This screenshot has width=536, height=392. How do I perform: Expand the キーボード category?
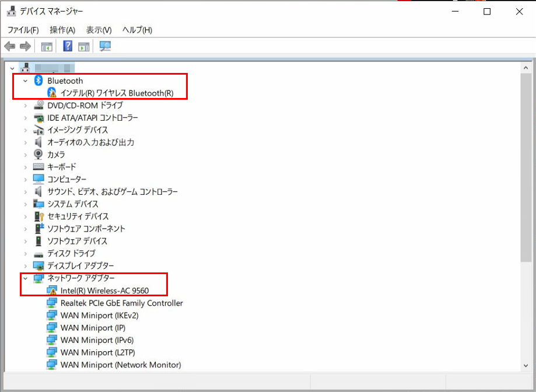click(x=25, y=167)
